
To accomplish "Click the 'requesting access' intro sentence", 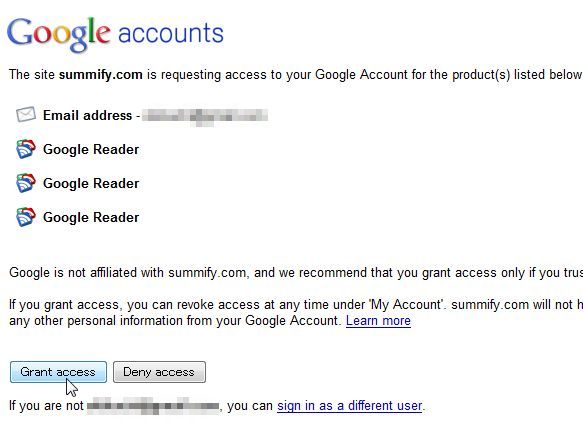I will click(296, 75).
